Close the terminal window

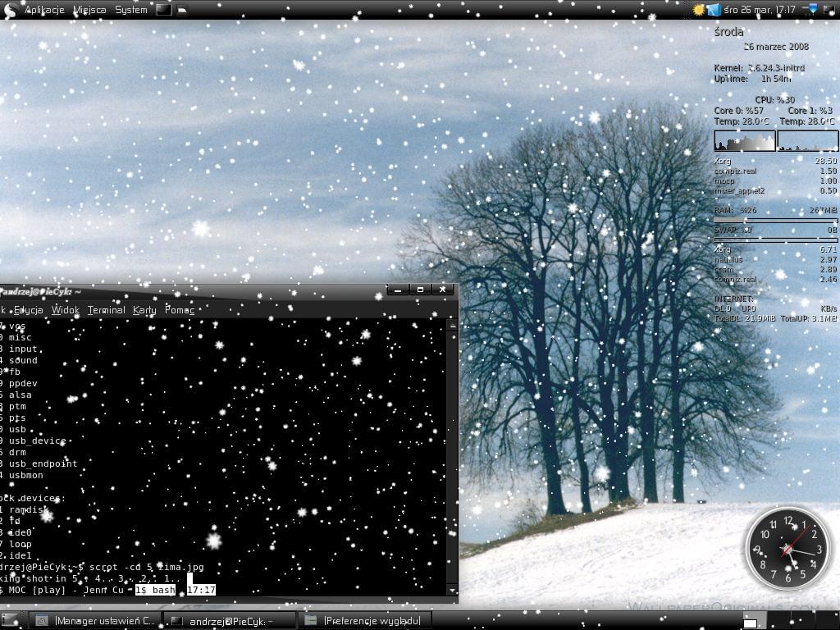tap(442, 290)
